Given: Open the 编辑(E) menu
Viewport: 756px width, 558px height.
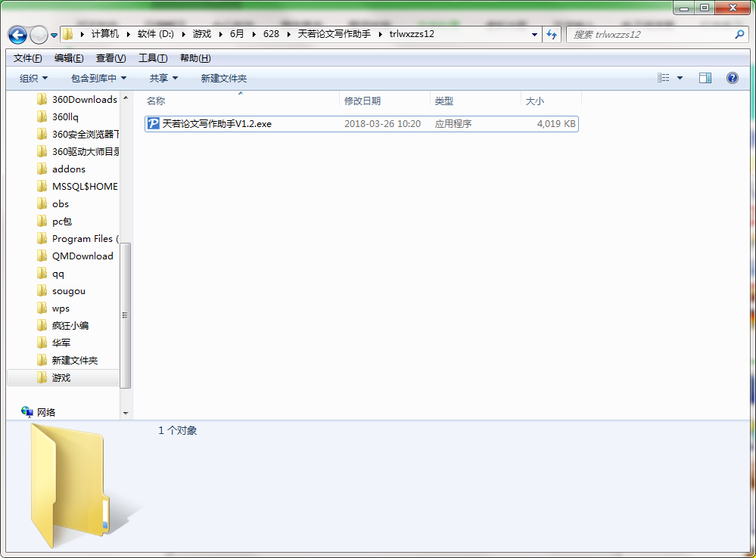Looking at the screenshot, I should pos(69,58).
